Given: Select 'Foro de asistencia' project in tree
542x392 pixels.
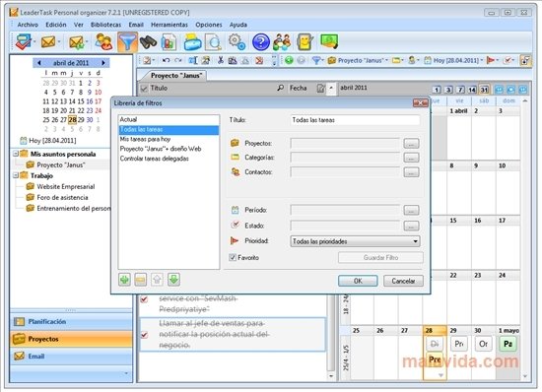Looking at the screenshot, I should click(62, 198).
